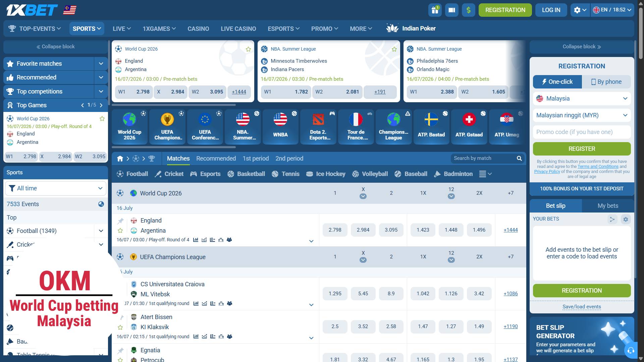Select Tour de France tile
Image resolution: width=644 pixels, height=362 pixels.
click(x=356, y=127)
